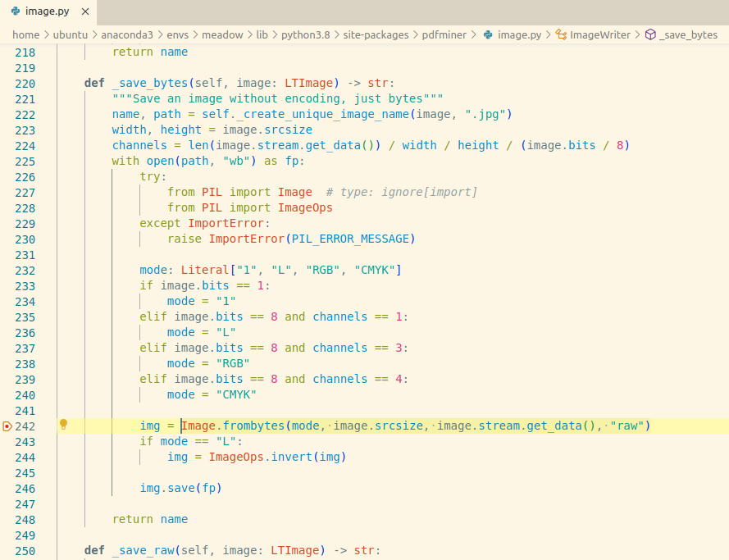Click '_save_raw' function name on line 250

143,550
